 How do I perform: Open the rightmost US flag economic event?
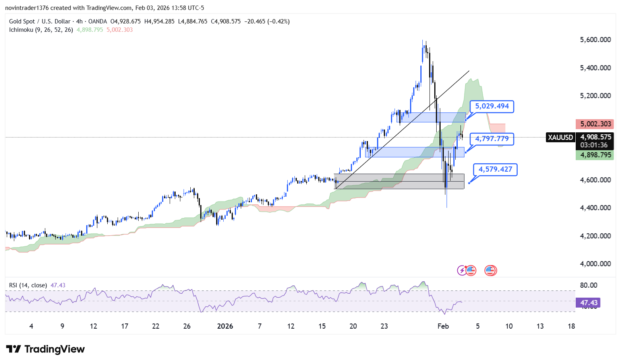[x=491, y=271]
